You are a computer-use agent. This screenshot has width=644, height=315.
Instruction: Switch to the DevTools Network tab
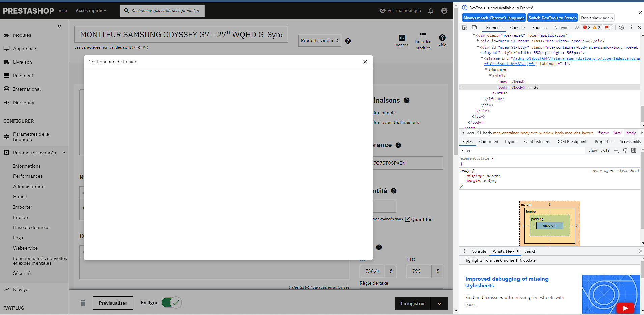[562, 28]
